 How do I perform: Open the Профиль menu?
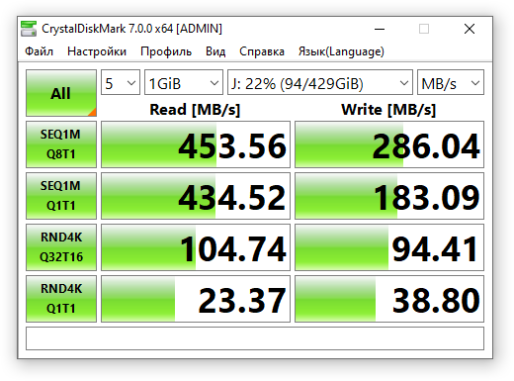[x=166, y=51]
